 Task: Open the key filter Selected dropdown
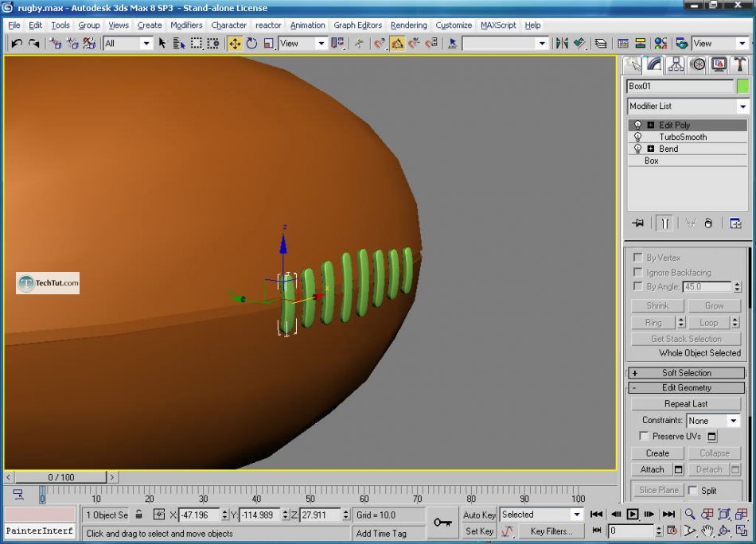coord(541,515)
